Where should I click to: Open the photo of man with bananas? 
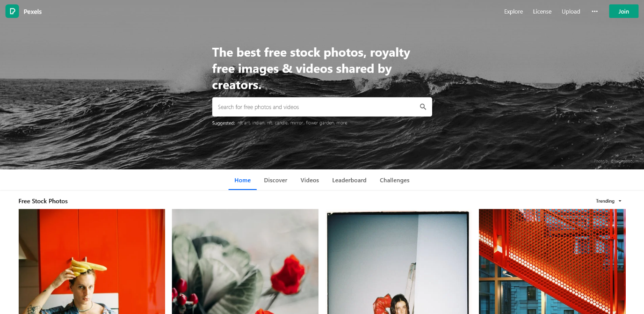pos(92,262)
